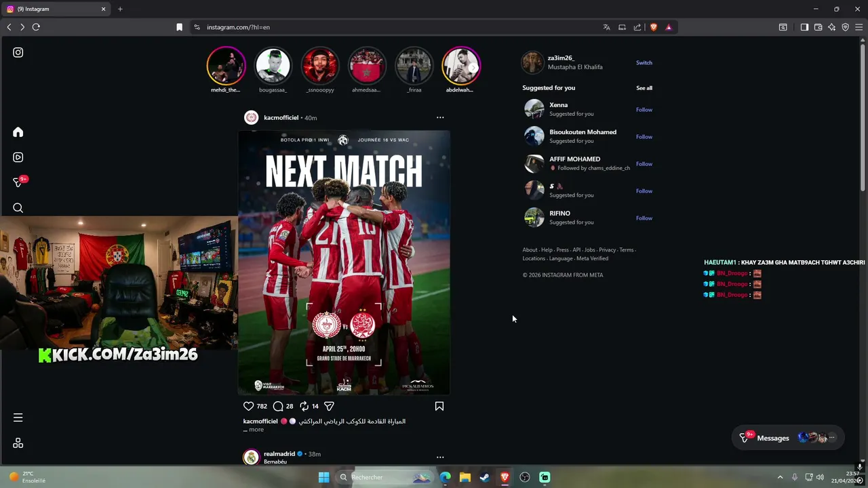The height and width of the screenshot is (488, 868).
Task: Advance stories with the next arrow
Action: [x=473, y=68]
